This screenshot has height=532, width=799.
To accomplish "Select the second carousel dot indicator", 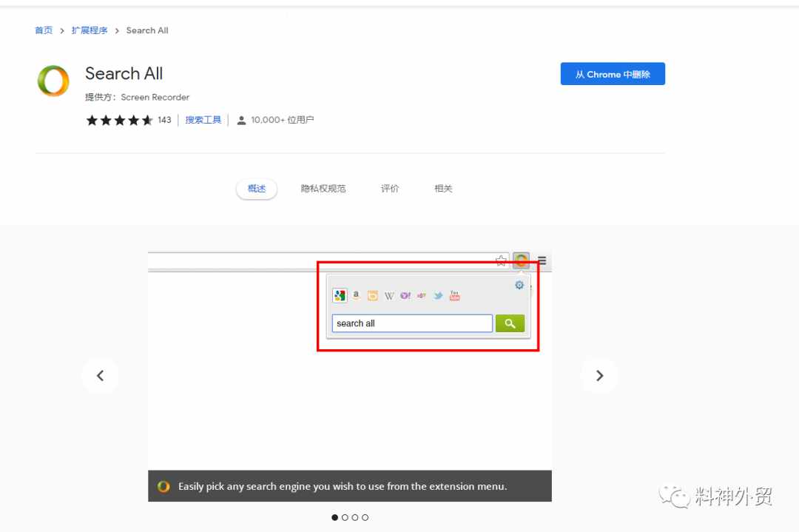I will (345, 517).
